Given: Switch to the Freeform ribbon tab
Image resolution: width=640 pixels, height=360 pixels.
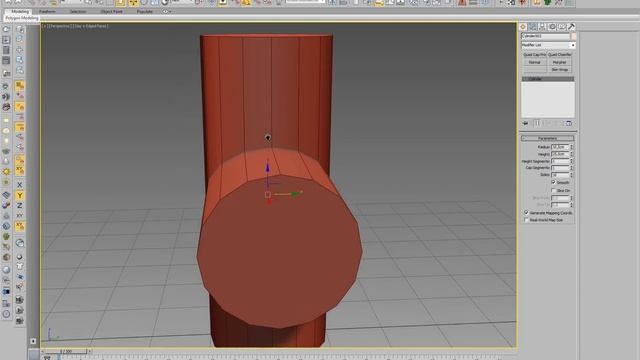Looking at the screenshot, I should click(x=47, y=11).
